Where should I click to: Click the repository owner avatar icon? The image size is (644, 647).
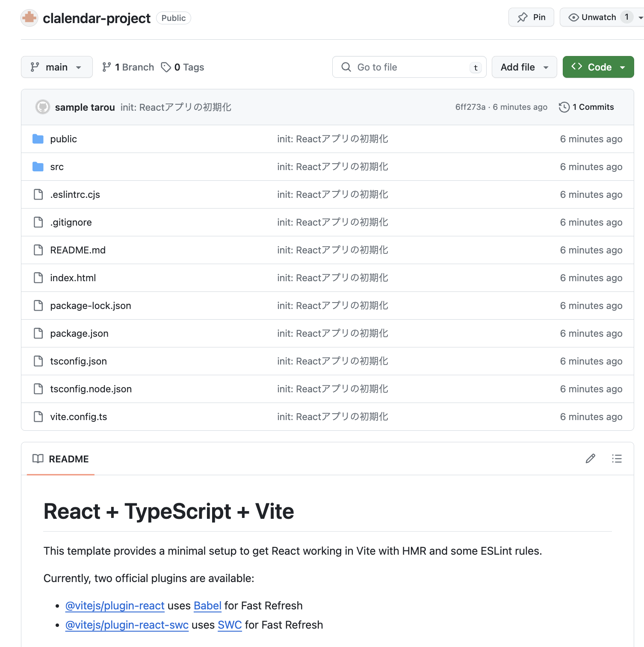[x=30, y=18]
